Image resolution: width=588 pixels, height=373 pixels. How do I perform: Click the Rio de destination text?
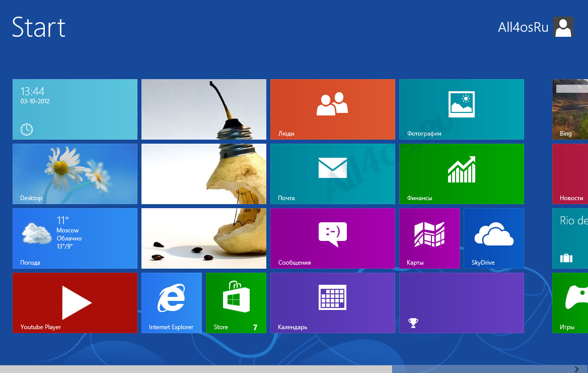pos(574,220)
